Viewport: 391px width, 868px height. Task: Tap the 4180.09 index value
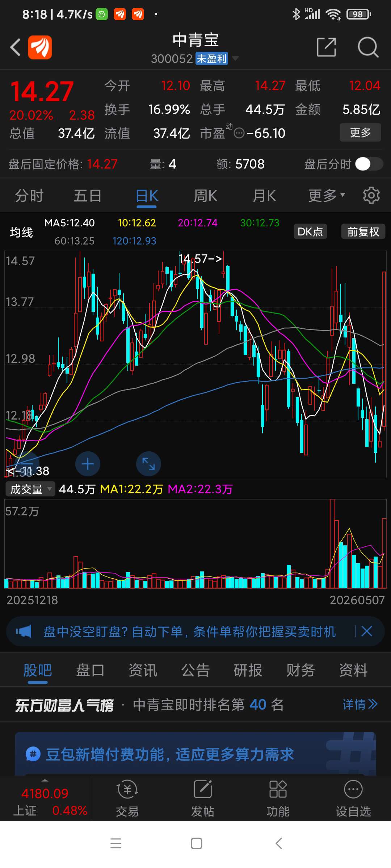point(45,793)
